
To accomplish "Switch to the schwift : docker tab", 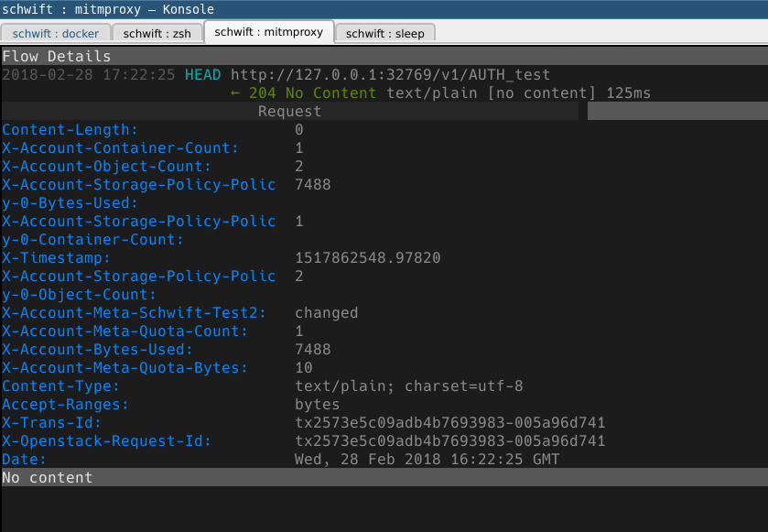I will point(55,33).
